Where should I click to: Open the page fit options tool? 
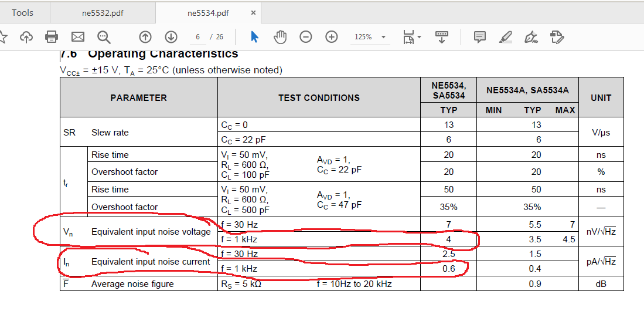(x=408, y=37)
